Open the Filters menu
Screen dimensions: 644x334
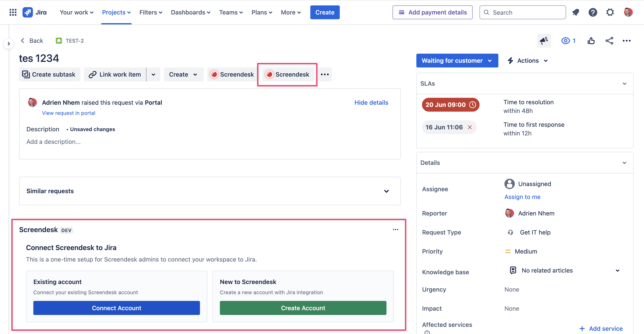pos(151,12)
